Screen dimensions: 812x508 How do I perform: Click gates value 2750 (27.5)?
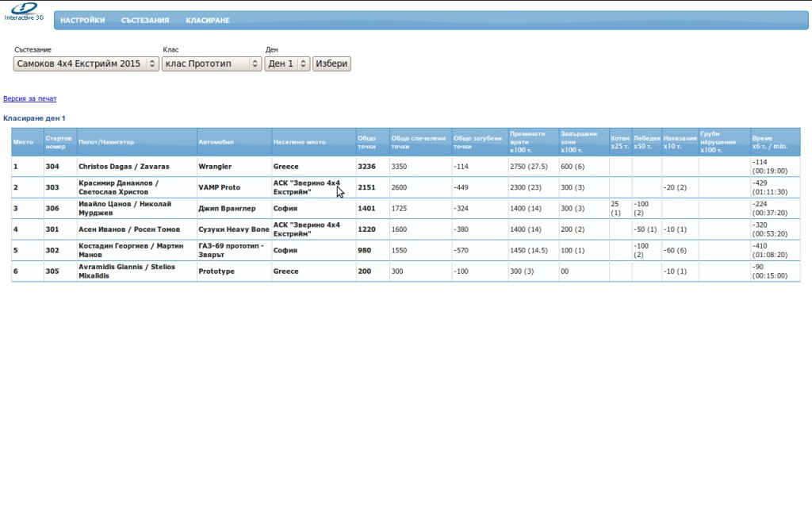click(x=529, y=167)
